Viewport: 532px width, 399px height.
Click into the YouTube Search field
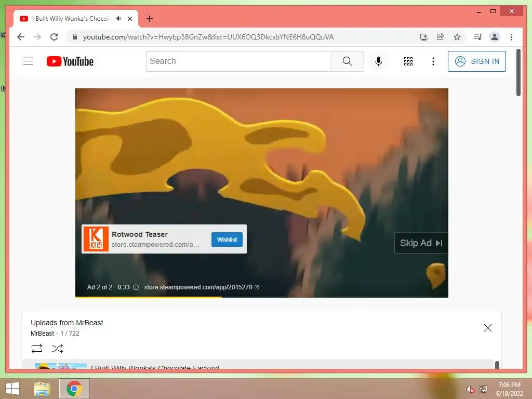pos(238,61)
